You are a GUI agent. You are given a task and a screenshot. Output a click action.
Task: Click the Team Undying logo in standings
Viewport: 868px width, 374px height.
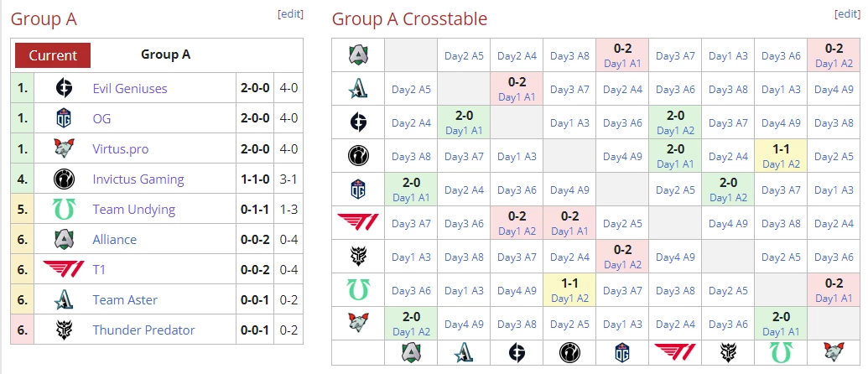pyautogui.click(x=64, y=210)
